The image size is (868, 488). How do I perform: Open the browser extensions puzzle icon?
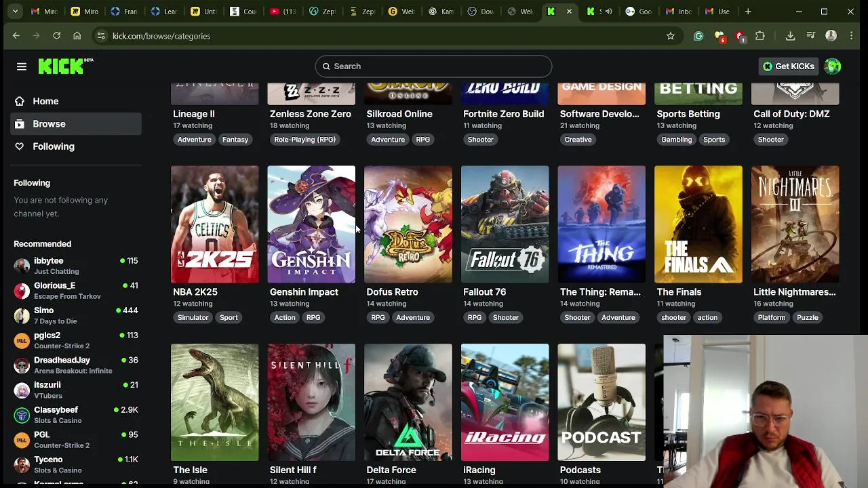point(760,36)
